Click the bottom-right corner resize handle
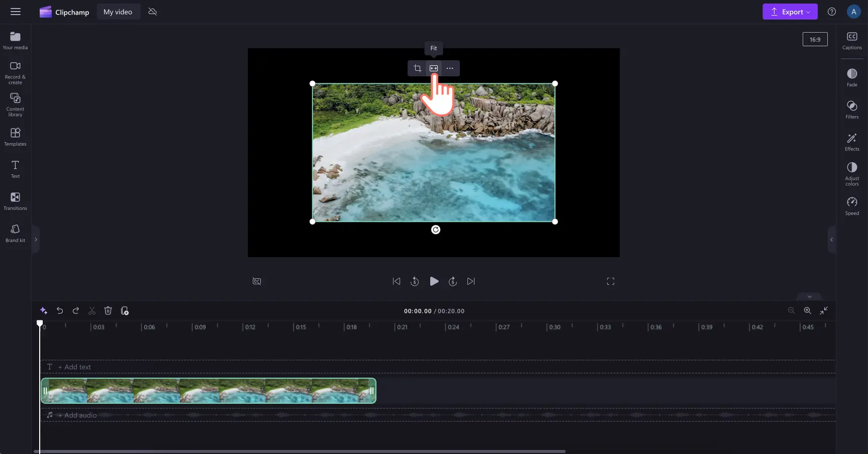Image resolution: width=868 pixels, height=454 pixels. pyautogui.click(x=555, y=221)
